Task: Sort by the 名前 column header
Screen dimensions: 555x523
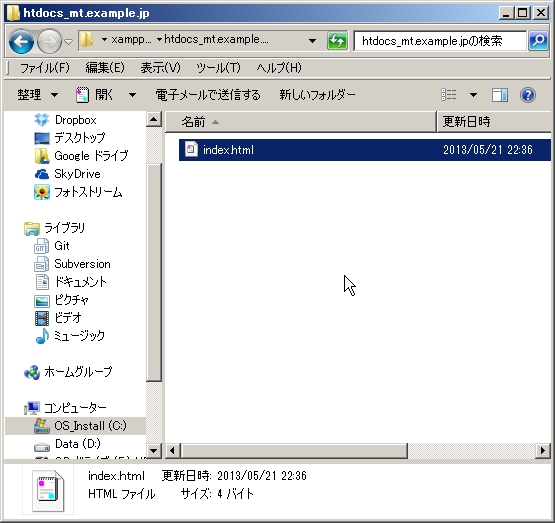Action: tap(301, 122)
